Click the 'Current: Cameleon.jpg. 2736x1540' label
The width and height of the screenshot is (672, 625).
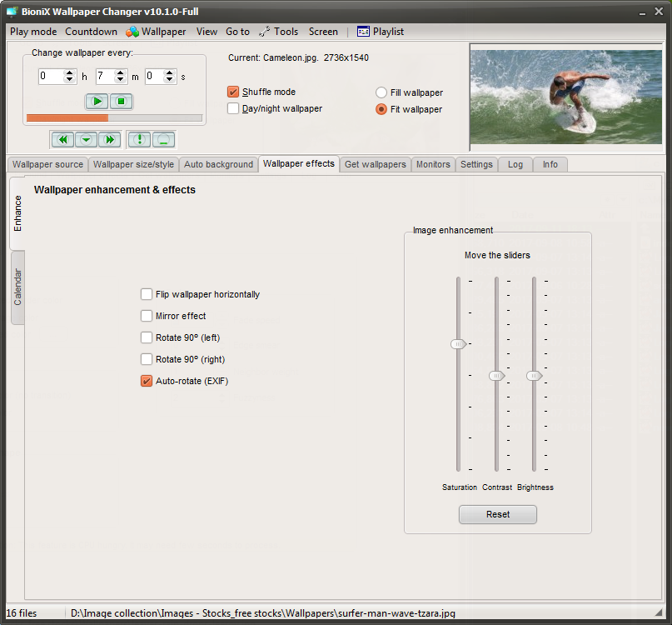[x=298, y=57]
